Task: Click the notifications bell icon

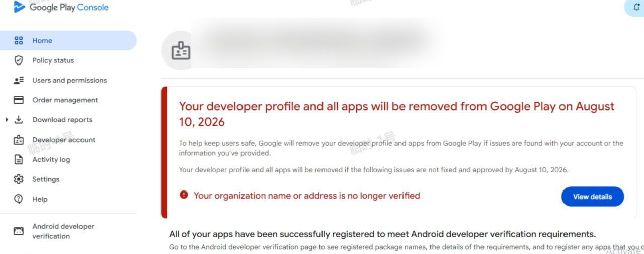Action: (636, 8)
